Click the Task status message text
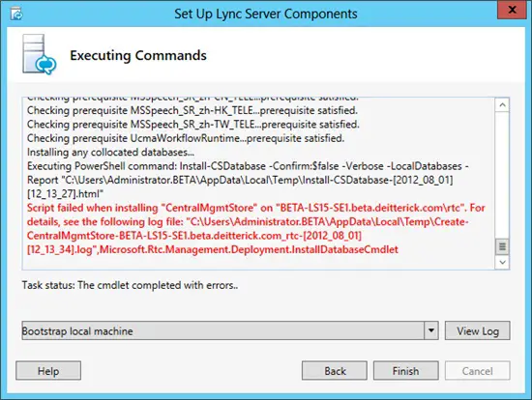Screen dimensions: 532x400 130,285
